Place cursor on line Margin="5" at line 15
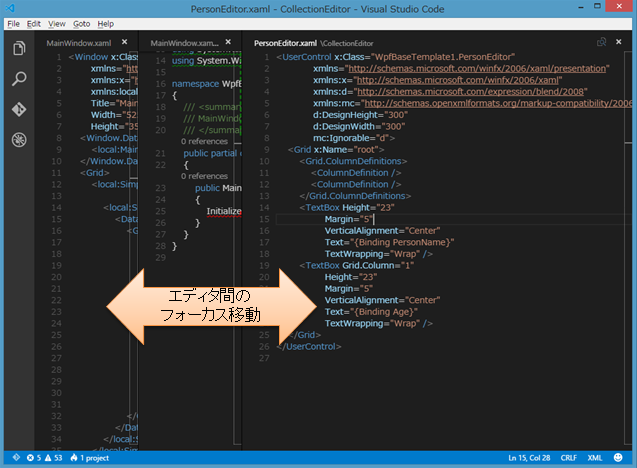Image resolution: width=637 pixels, height=468 pixels. tap(348, 219)
